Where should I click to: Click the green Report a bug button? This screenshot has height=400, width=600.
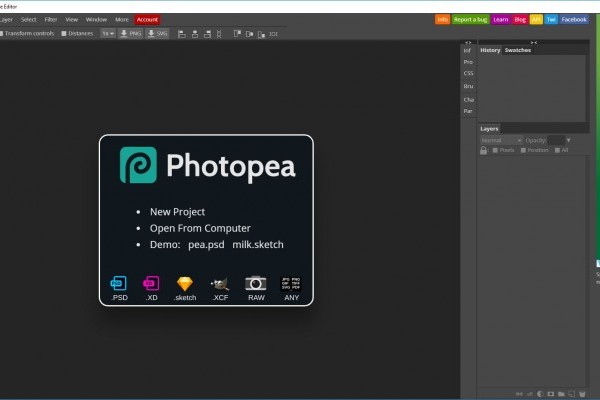(470, 20)
